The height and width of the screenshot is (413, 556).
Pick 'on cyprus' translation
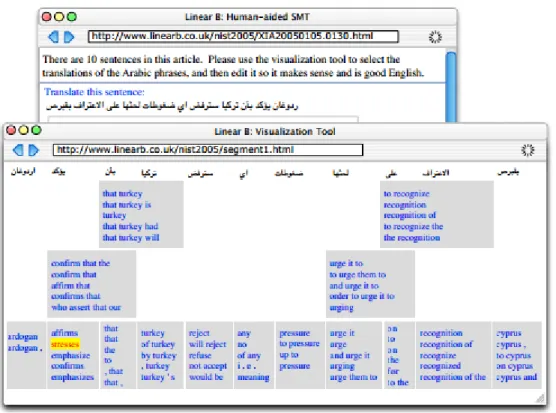[514, 366]
